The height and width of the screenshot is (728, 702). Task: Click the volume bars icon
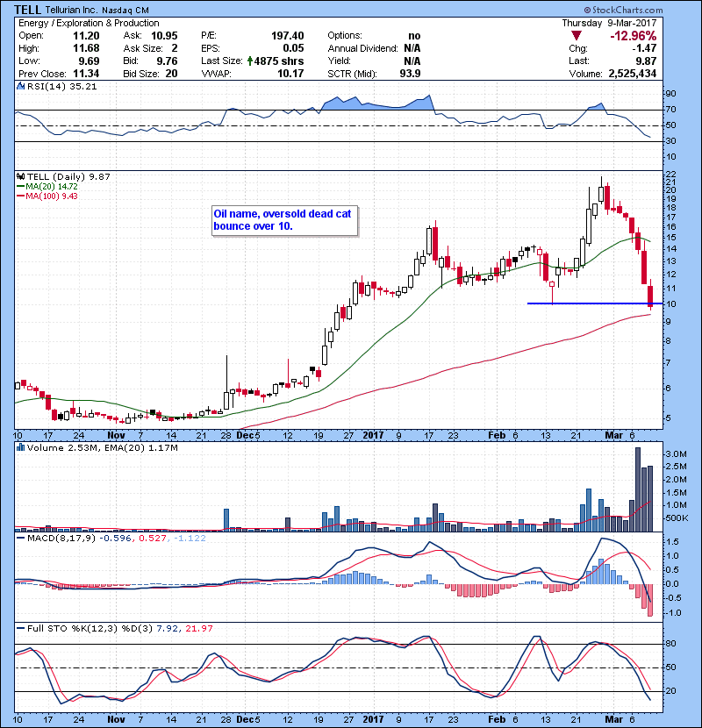20,447
